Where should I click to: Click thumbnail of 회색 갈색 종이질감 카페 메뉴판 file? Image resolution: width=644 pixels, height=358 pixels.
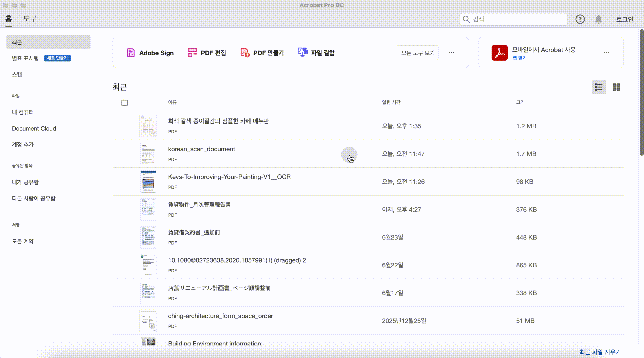click(148, 126)
